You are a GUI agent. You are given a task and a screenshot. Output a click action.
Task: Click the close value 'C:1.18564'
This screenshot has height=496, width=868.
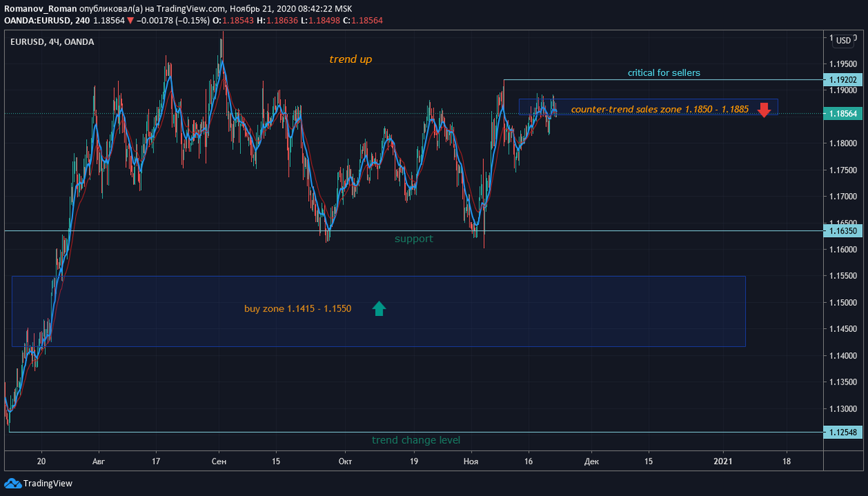tap(363, 21)
